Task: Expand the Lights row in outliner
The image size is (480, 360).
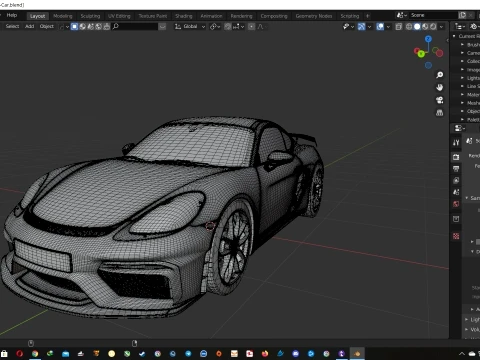Action: coord(462,78)
